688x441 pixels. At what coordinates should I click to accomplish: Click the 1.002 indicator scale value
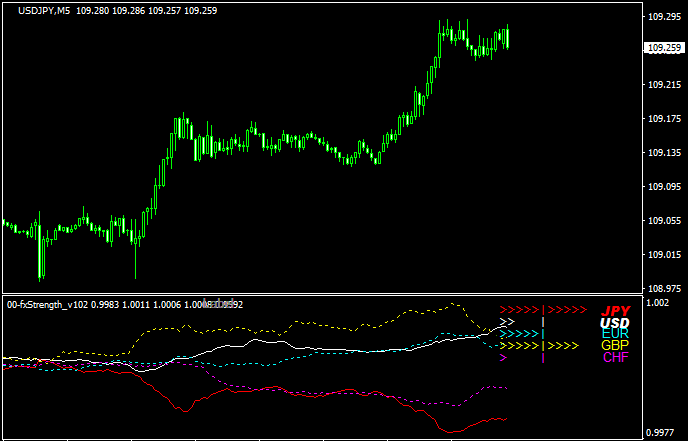pos(659,302)
